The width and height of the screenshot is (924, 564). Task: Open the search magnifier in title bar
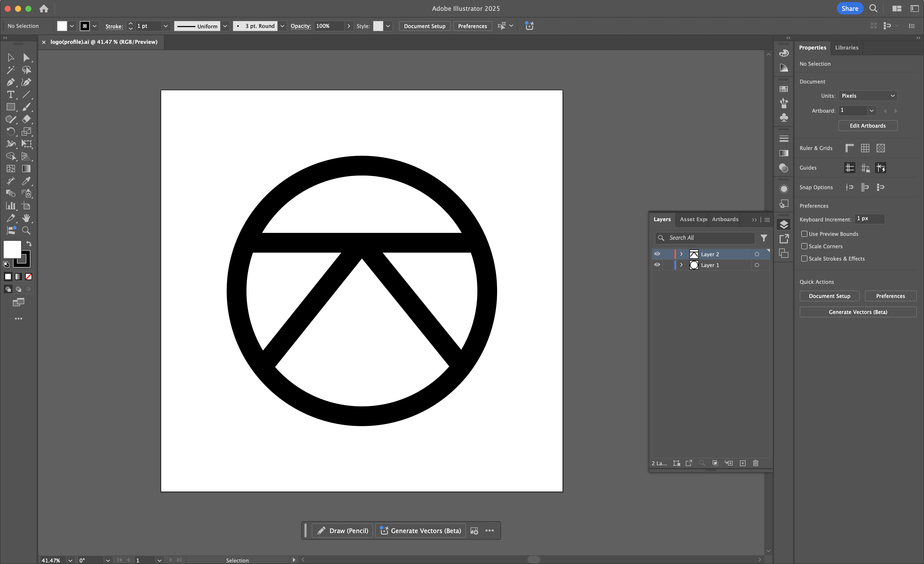[x=873, y=8]
